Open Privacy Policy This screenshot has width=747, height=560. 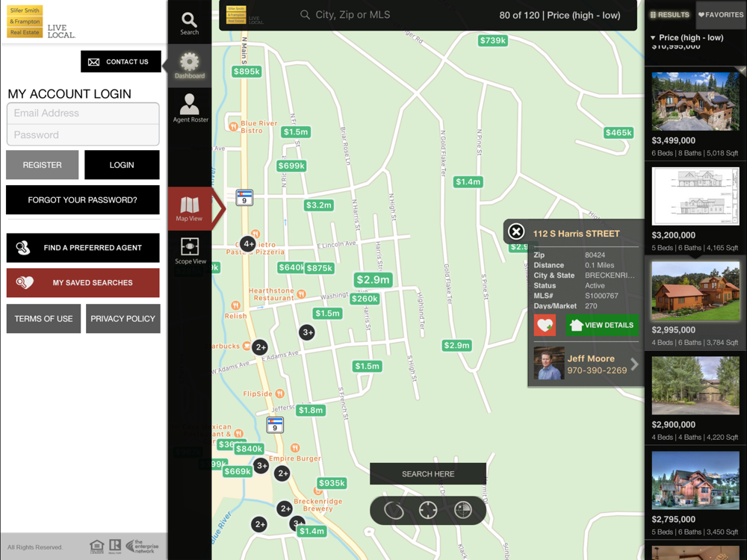coord(123,319)
